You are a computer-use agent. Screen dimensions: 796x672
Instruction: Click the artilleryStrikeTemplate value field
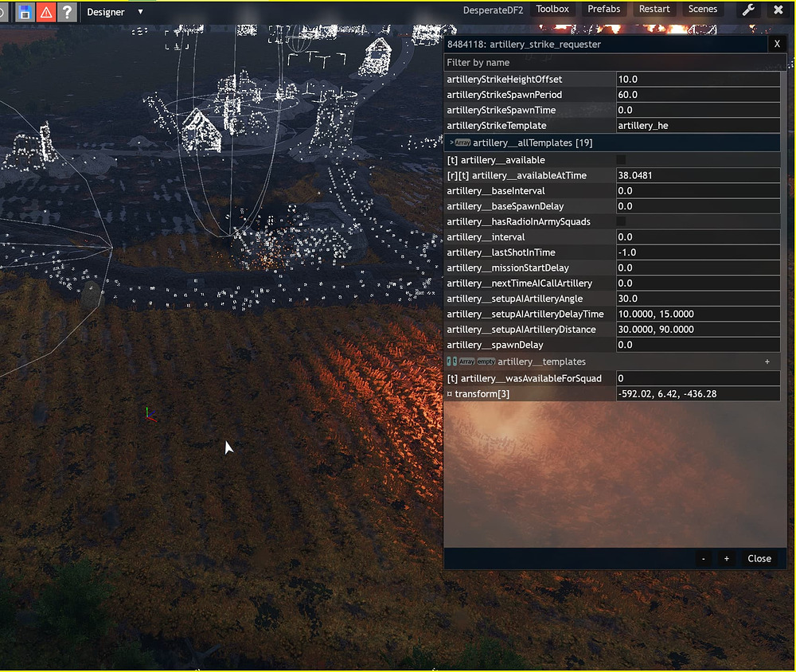pos(697,126)
